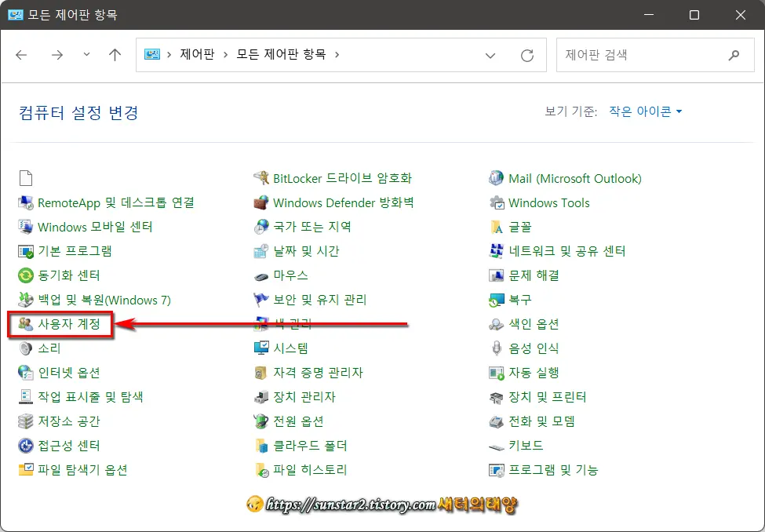Open 날짜 및 시간 settings
Viewport: 765px width, 532px height.
coord(306,251)
